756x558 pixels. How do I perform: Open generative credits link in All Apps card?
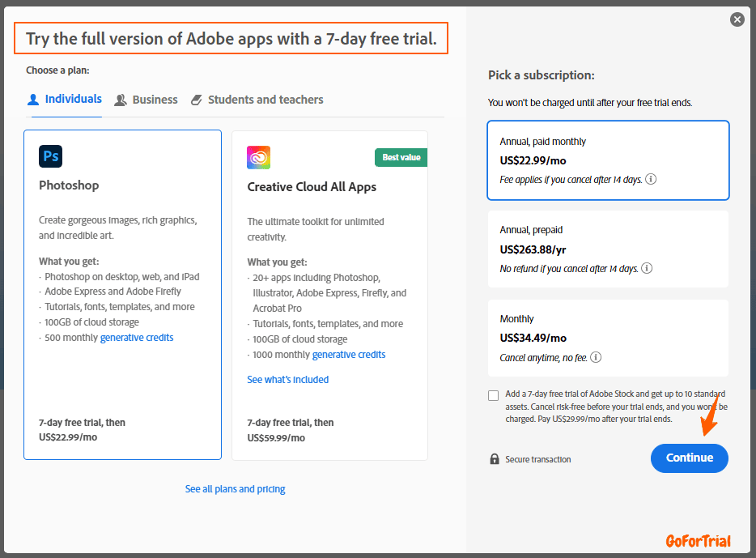(349, 355)
